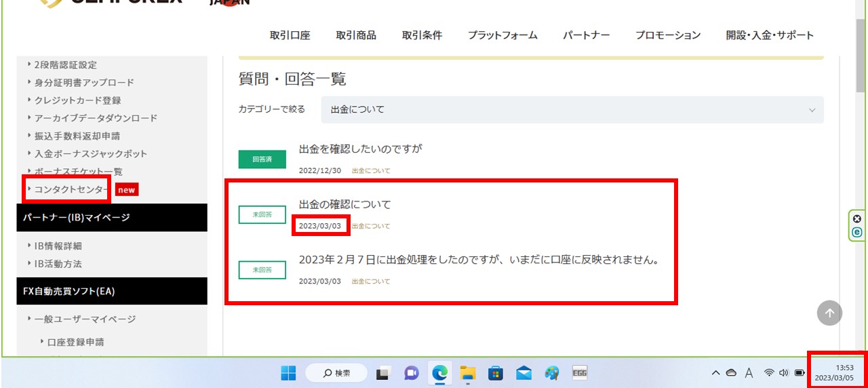
Task: Open Microsoft Edge from the taskbar
Action: click(440, 372)
